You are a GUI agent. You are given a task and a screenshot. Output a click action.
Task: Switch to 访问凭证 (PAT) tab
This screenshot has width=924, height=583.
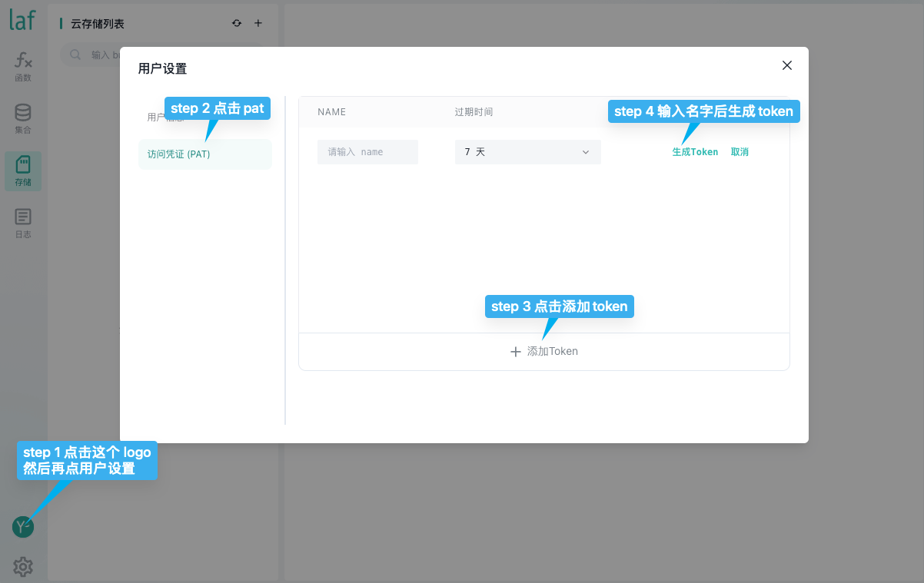point(179,154)
